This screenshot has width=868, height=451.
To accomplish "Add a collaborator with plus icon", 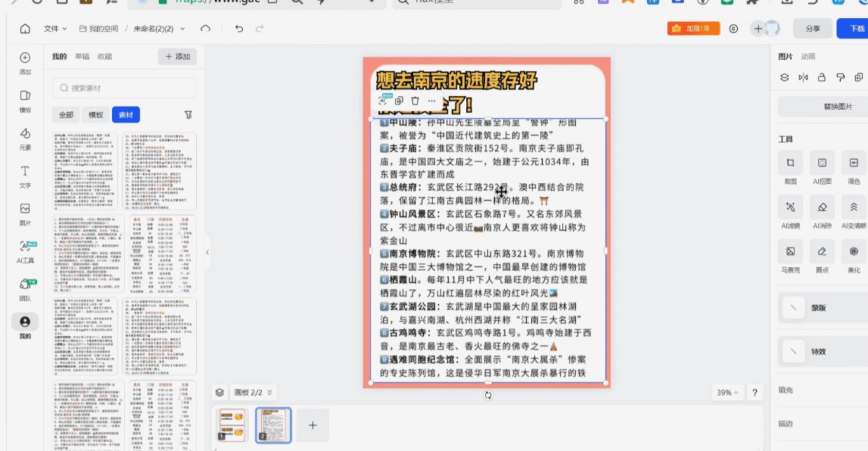I will (758, 29).
